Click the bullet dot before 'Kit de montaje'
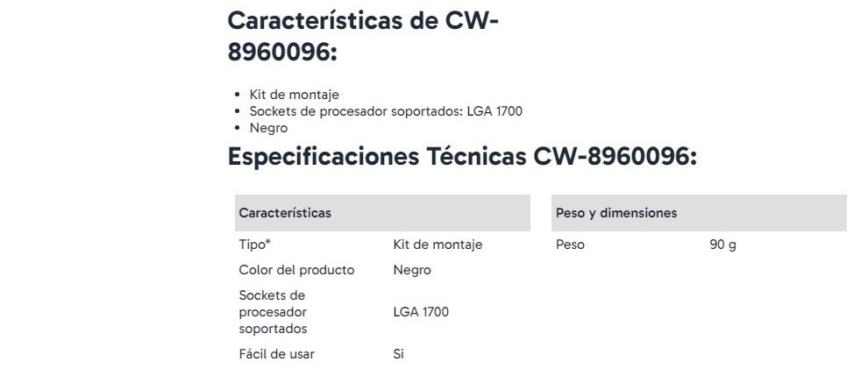 pos(238,95)
